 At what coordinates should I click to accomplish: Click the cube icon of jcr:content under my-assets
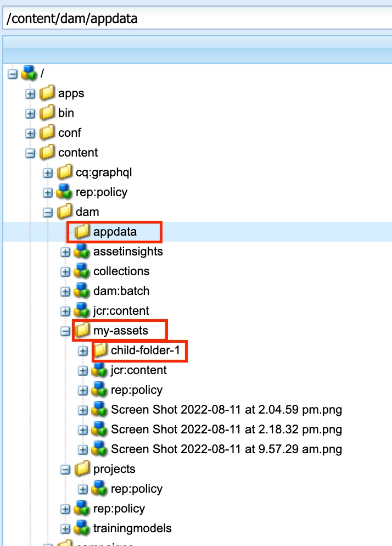coord(99,370)
